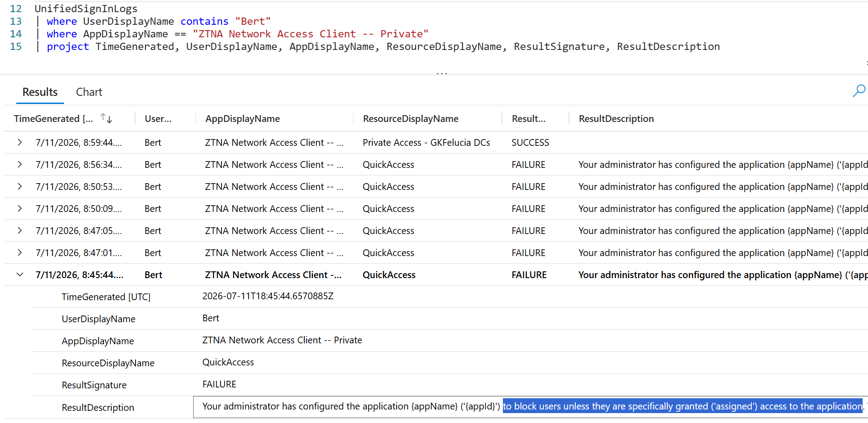
Task: Click the UnifiedSignInLogs table name in query
Action: tap(86, 9)
